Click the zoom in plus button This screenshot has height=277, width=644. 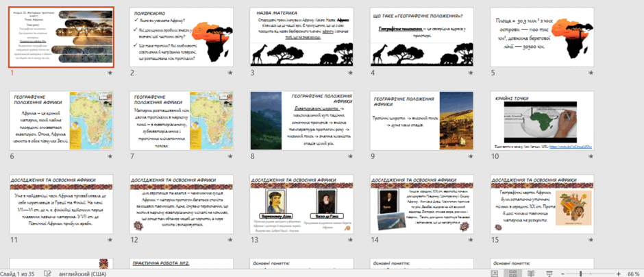coord(619,274)
